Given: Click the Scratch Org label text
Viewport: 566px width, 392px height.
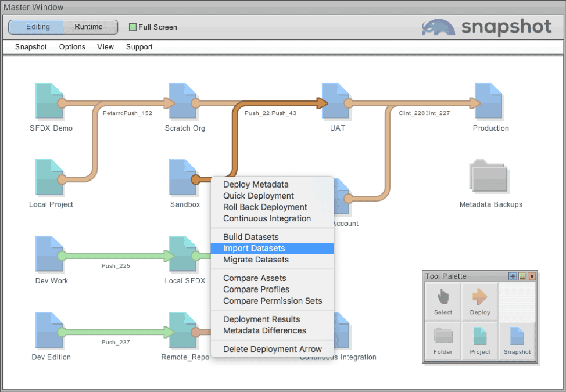Looking at the screenshot, I should [185, 128].
